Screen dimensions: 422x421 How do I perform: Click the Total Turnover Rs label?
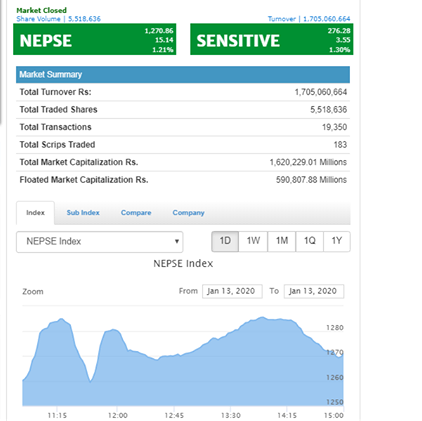tap(55, 92)
